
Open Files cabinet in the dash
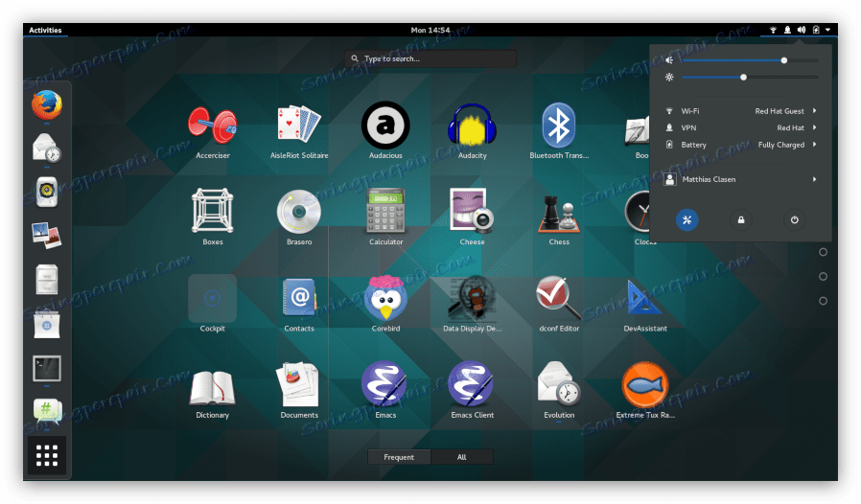(47, 280)
